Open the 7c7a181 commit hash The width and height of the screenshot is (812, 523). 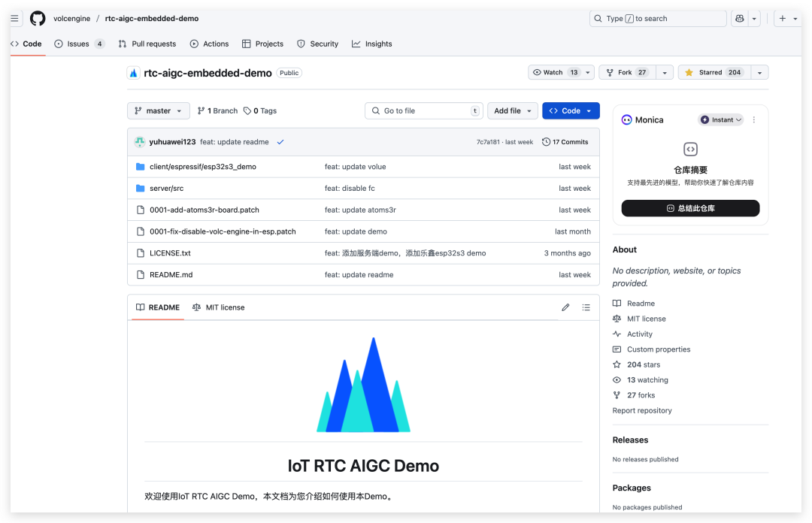coord(488,142)
